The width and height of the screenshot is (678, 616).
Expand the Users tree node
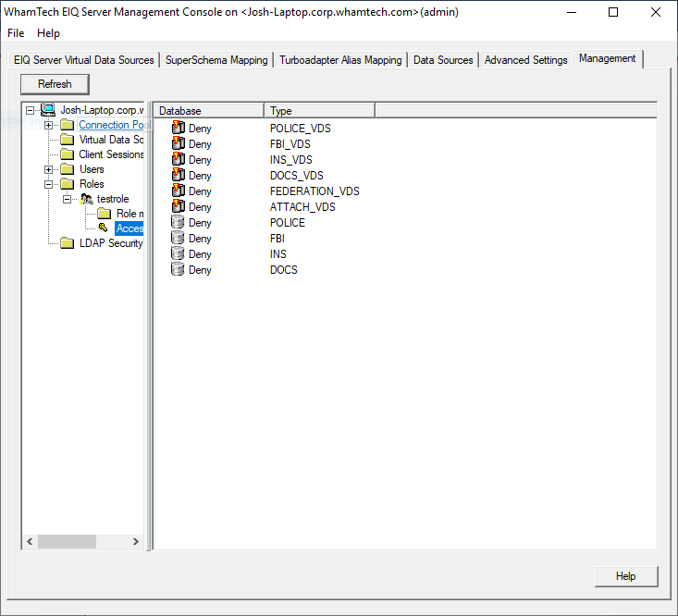(x=49, y=169)
